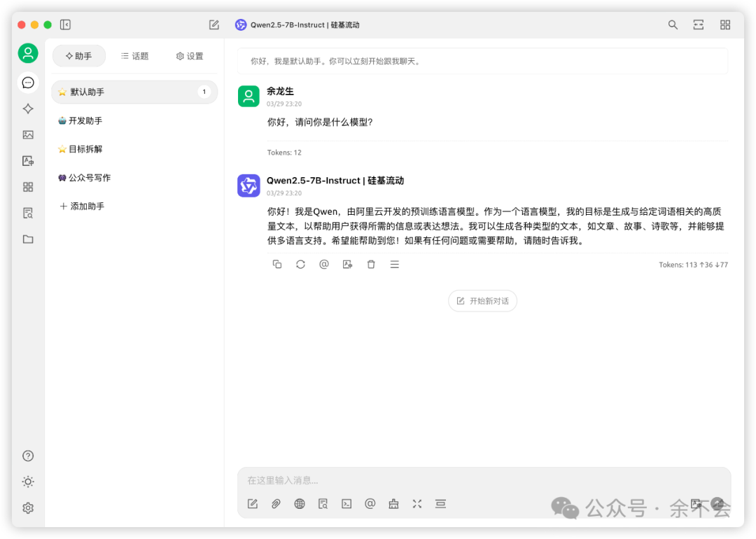Toggle expanded input with the fullscreen icon
The height and width of the screenshot is (539, 756).
(x=417, y=503)
